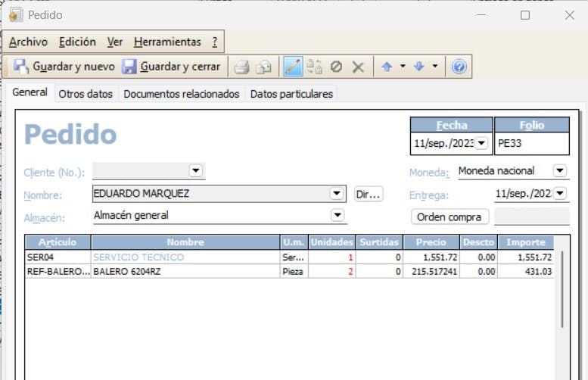588x380 pixels.
Task: Open the Almacén dropdown arrow
Action: pos(338,215)
